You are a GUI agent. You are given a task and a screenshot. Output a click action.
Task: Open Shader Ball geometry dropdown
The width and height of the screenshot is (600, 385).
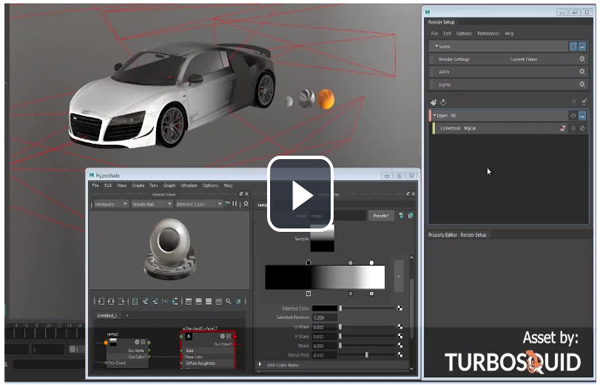152,204
